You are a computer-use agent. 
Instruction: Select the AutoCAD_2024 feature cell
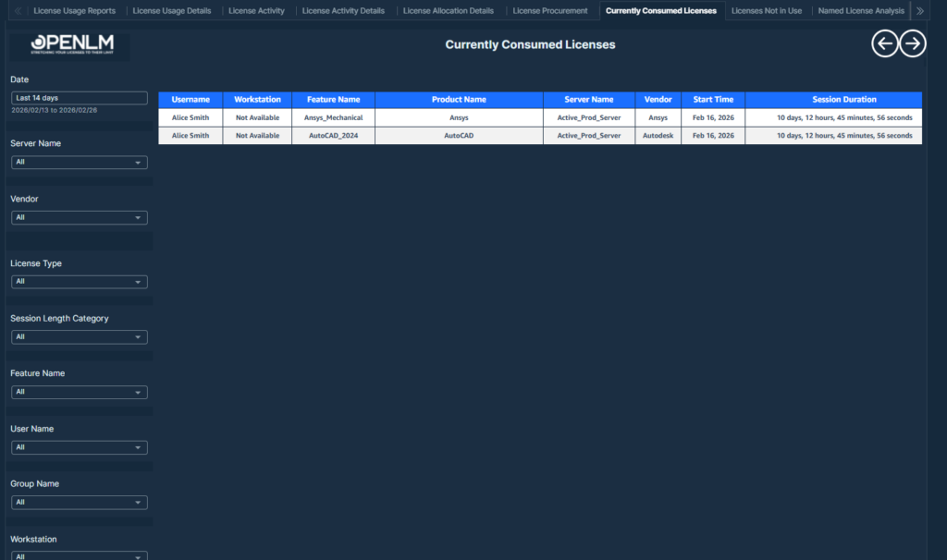click(333, 136)
